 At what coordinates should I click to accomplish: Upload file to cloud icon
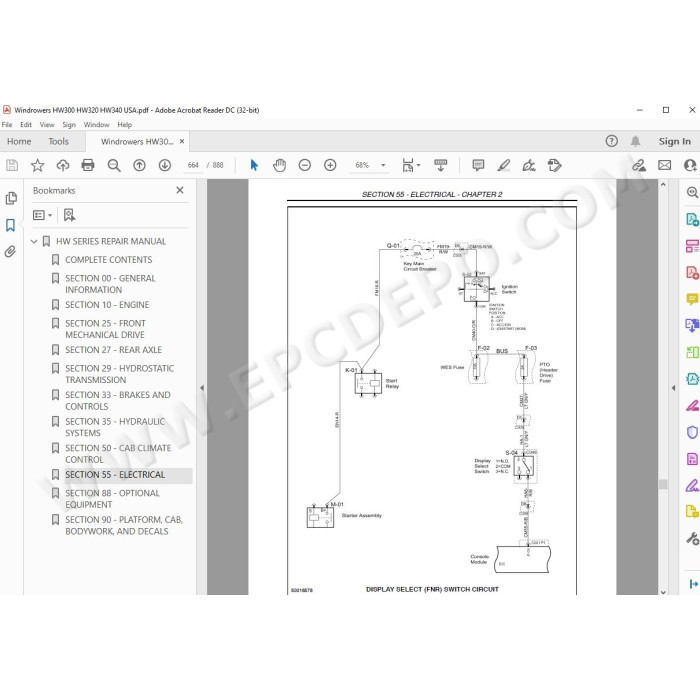click(63, 165)
